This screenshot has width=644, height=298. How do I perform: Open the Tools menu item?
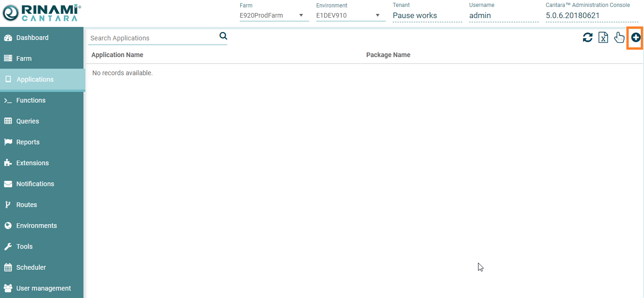24,246
